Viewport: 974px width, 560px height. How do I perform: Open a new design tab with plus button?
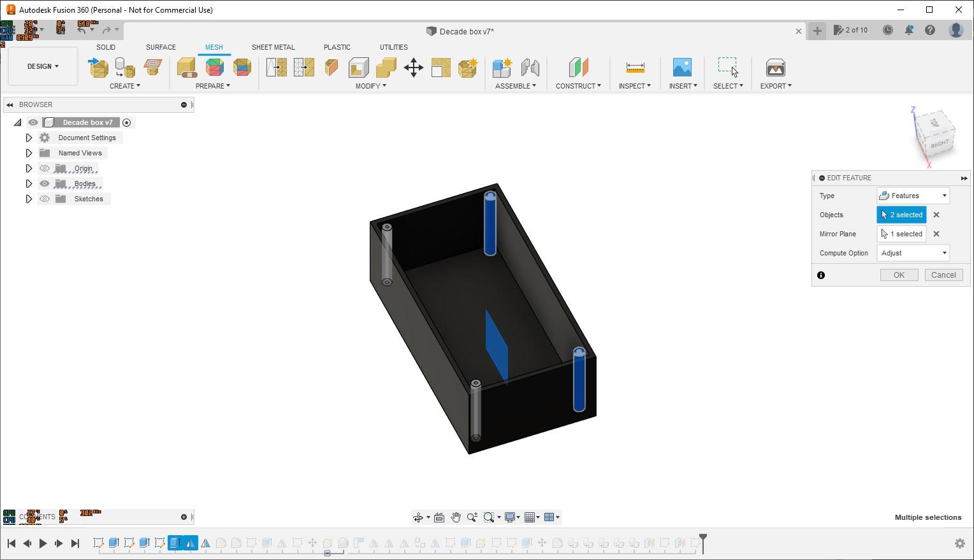point(817,31)
